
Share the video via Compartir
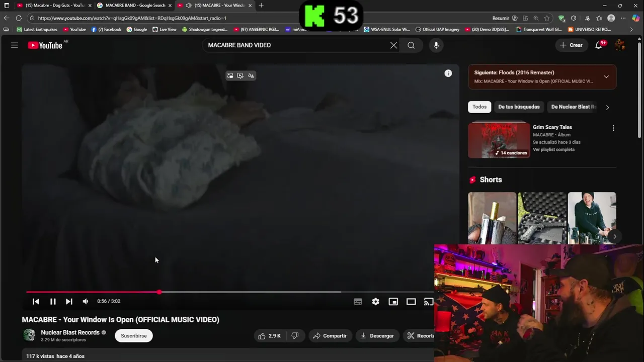pos(331,336)
